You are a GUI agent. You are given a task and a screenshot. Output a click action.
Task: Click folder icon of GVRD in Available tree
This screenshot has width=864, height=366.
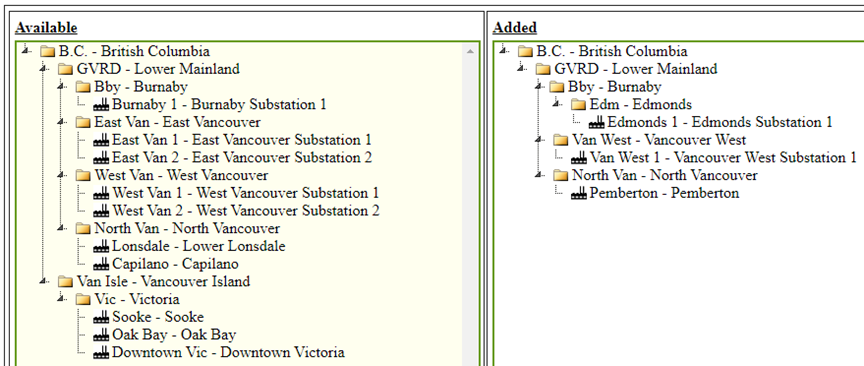(x=66, y=69)
